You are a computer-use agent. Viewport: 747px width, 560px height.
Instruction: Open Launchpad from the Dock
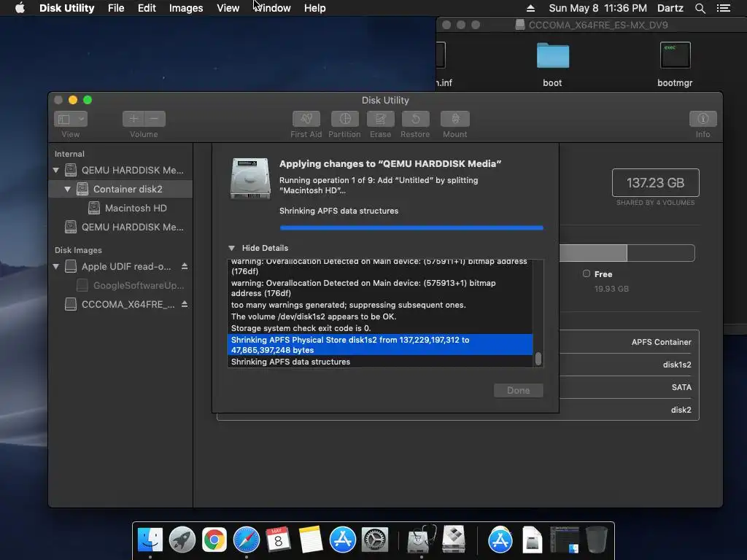(x=182, y=540)
